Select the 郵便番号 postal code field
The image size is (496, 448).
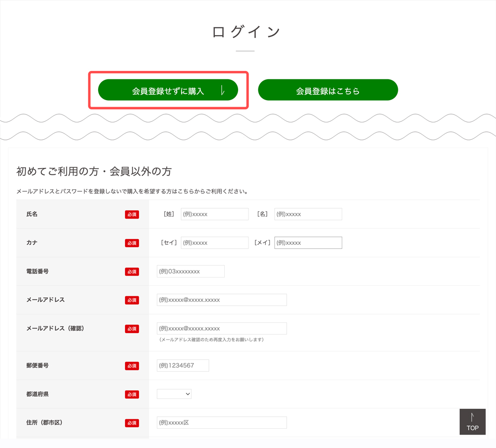(183, 366)
